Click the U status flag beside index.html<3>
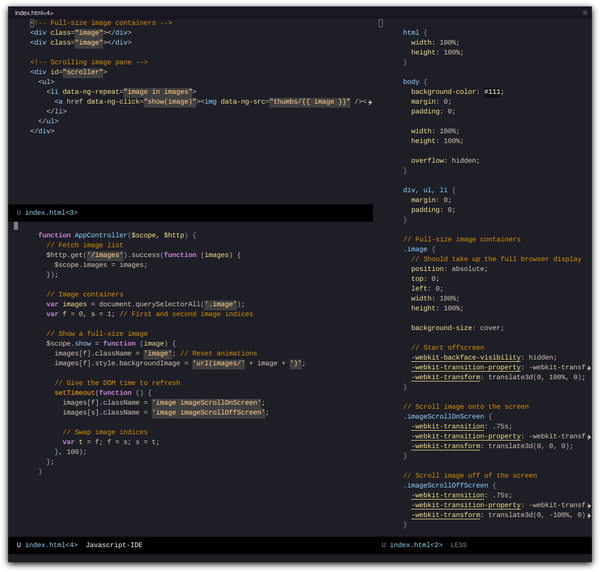 [19, 213]
